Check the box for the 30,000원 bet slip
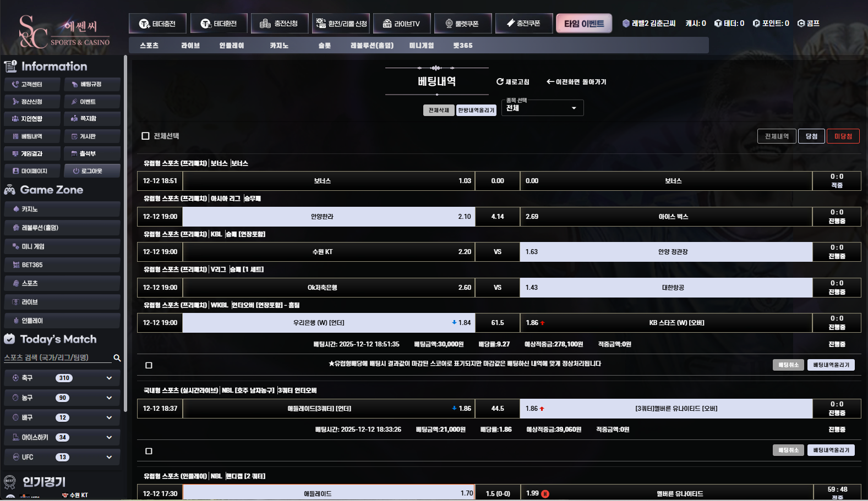 coord(149,365)
